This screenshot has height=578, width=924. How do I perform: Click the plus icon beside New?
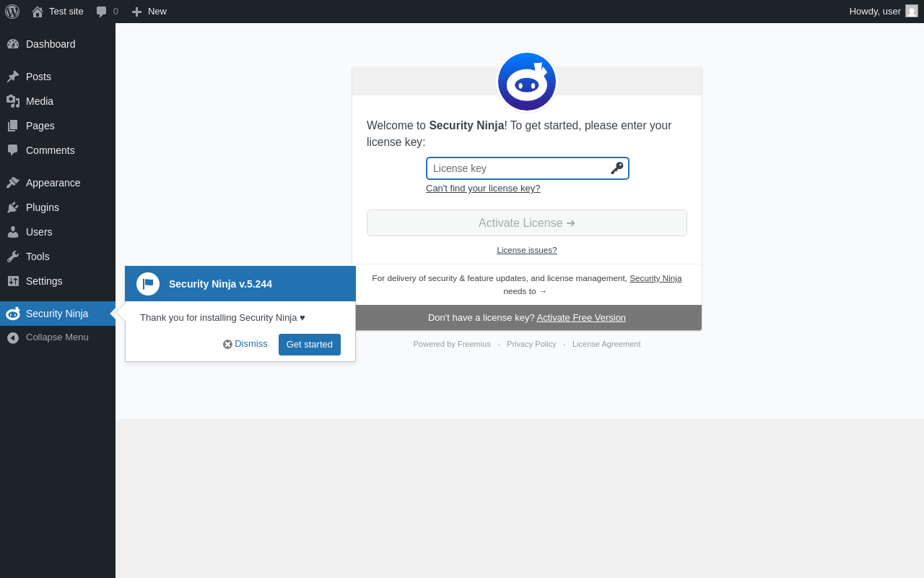[136, 12]
